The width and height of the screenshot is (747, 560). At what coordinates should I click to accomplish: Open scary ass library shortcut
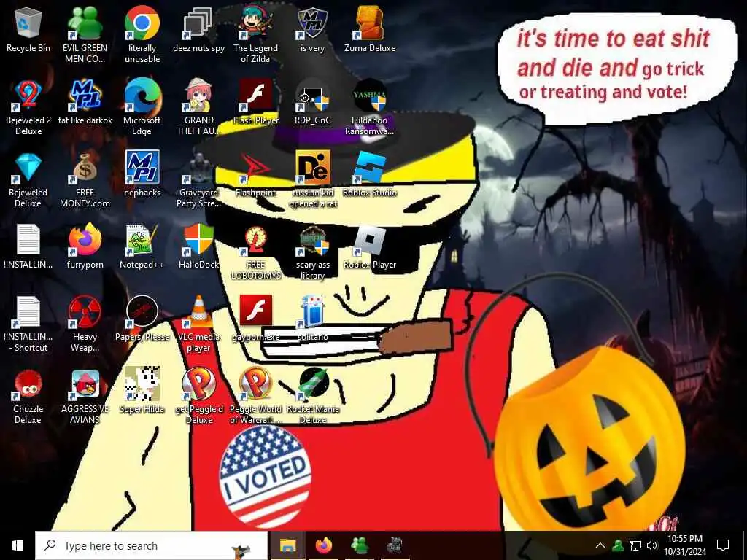tap(312, 252)
